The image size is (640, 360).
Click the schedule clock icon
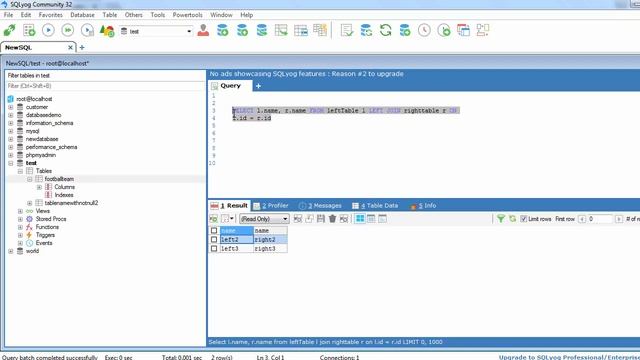pyautogui.click(x=424, y=31)
